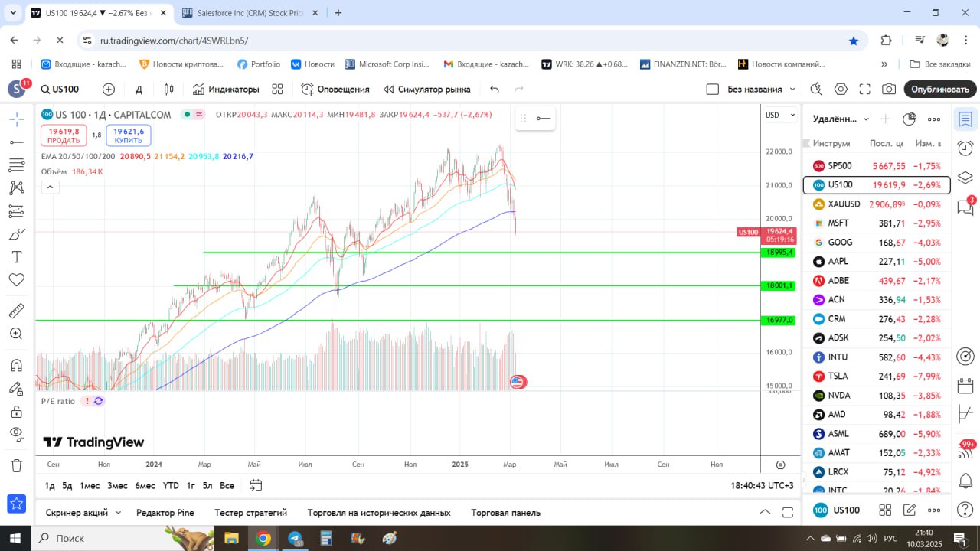
Task: Select the brush drawing tool
Action: [16, 233]
